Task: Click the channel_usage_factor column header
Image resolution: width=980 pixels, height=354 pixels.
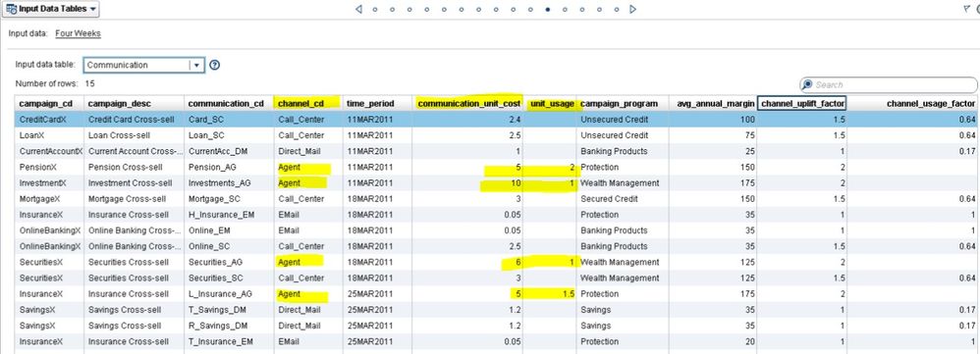Action: (913, 103)
